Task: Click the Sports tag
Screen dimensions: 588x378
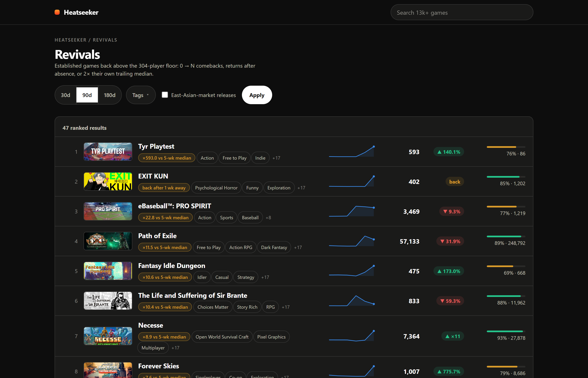Action: point(227,218)
